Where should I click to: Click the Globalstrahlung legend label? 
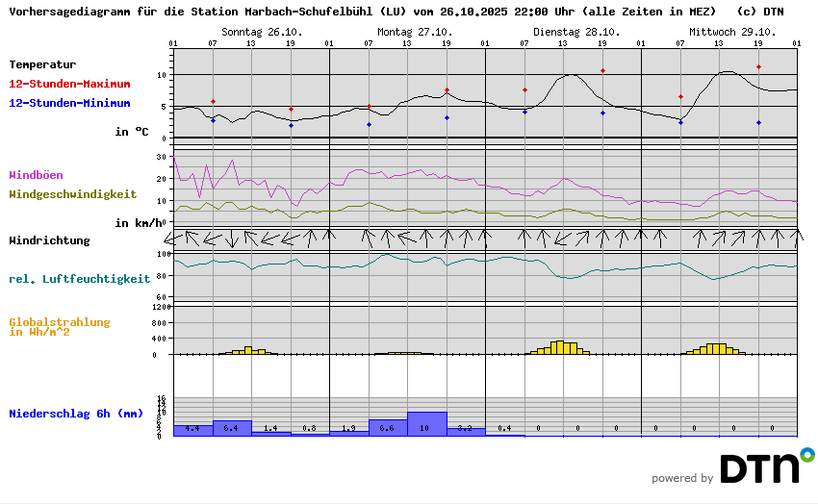click(60, 323)
